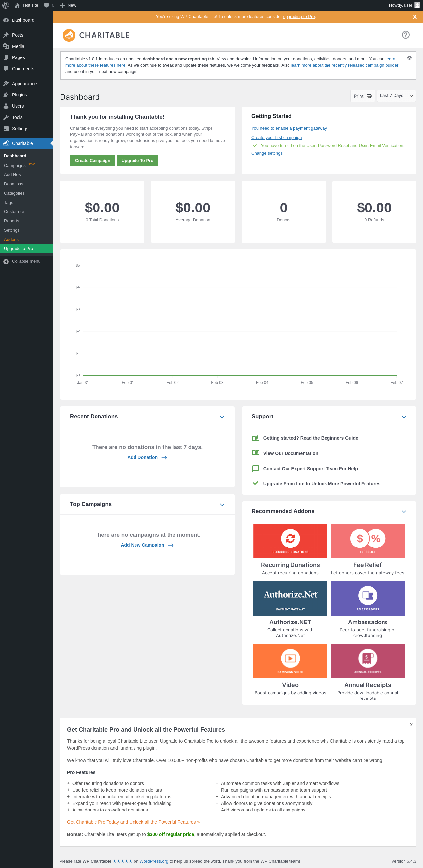Screen dimensions: 423x868
Task: Click the Charitable sidebar menu item
Action: 26,143
